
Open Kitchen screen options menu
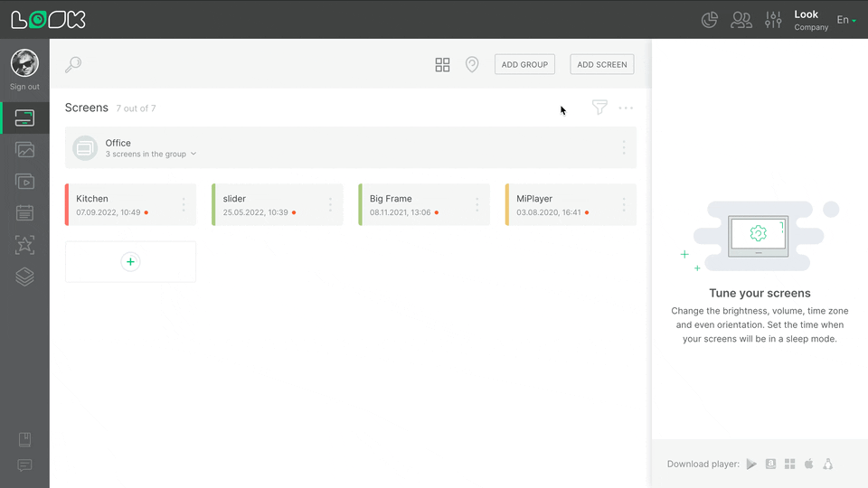[184, 205]
